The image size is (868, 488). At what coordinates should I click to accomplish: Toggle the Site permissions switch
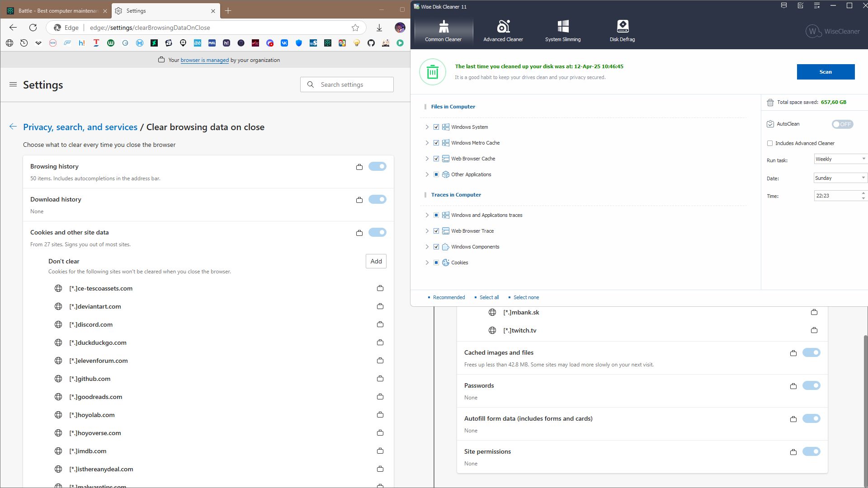pos(811,451)
